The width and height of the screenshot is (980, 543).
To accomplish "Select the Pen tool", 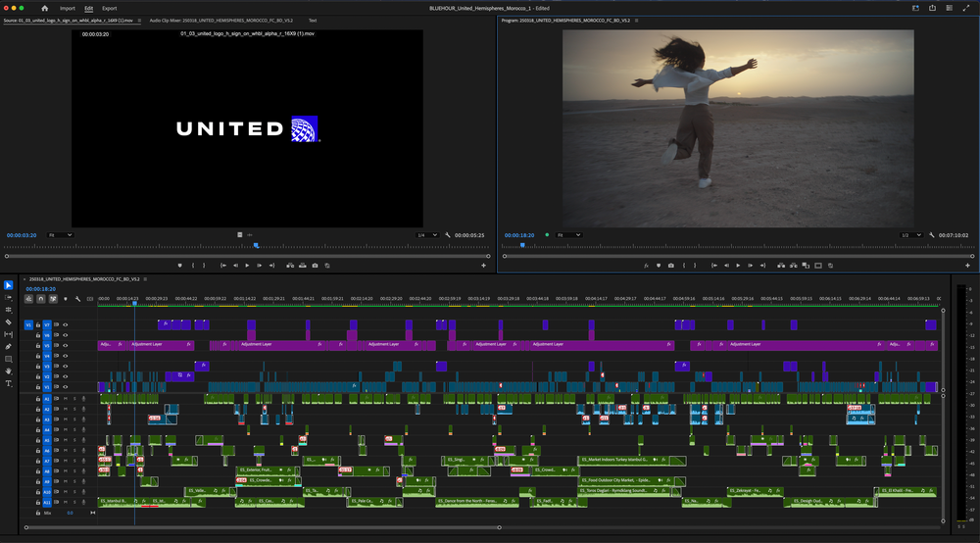I will coord(8,347).
